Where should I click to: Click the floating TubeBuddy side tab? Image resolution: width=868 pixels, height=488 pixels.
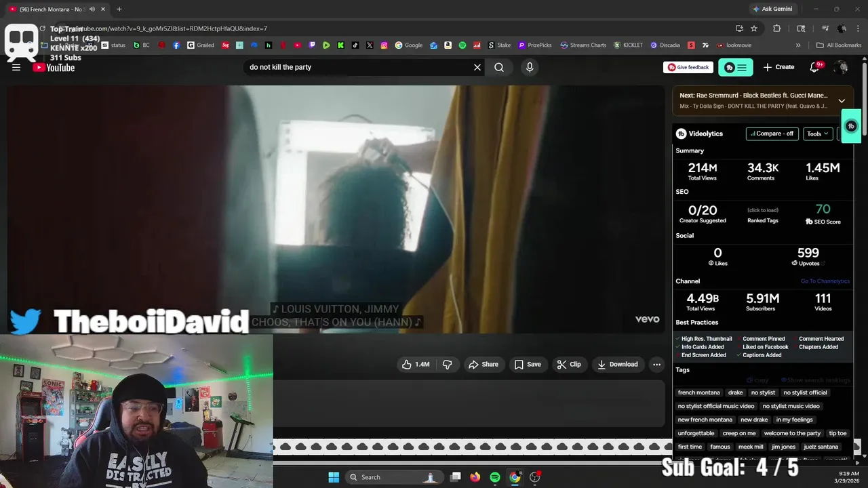(851, 126)
